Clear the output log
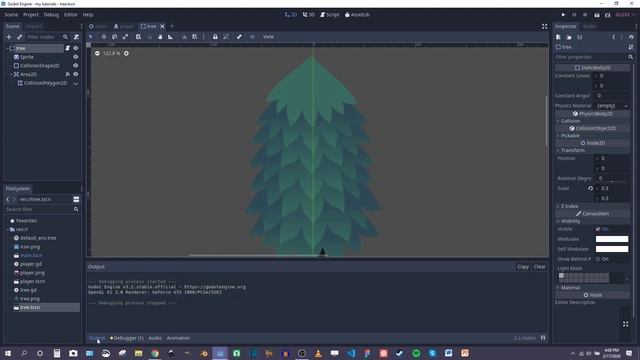The width and height of the screenshot is (640, 360). [540, 267]
